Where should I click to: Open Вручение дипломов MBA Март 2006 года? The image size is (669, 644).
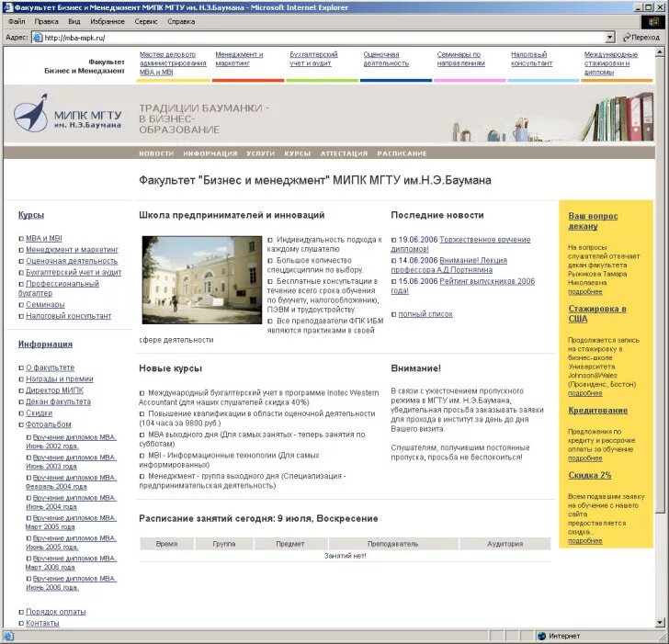[71, 562]
